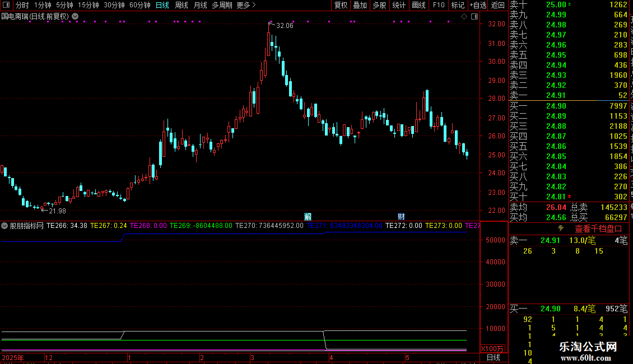Click the 买十 order row at 24.81

(569, 197)
